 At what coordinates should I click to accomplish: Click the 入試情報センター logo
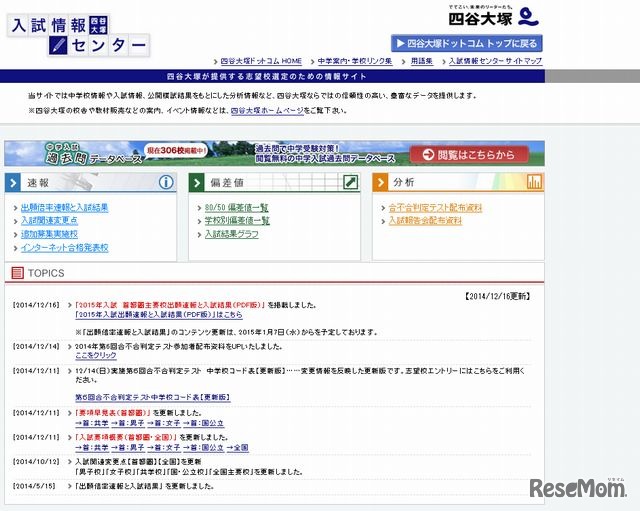click(78, 36)
